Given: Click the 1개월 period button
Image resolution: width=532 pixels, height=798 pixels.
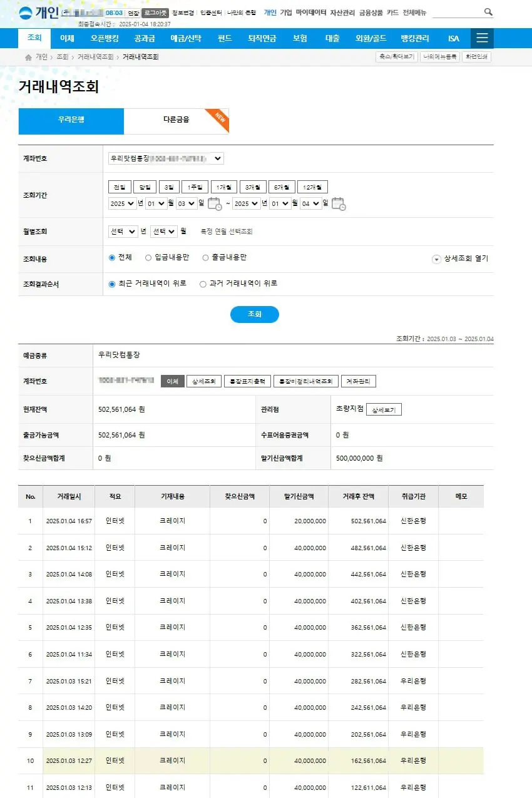Looking at the screenshot, I should pos(223,187).
